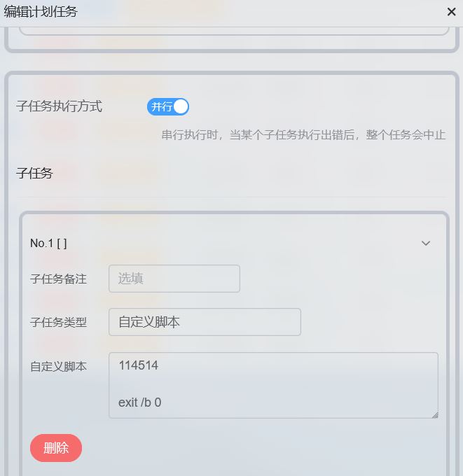The width and height of the screenshot is (463, 476).
Task: Click inside the 自定义脚本 script textarea
Action: click(x=273, y=385)
